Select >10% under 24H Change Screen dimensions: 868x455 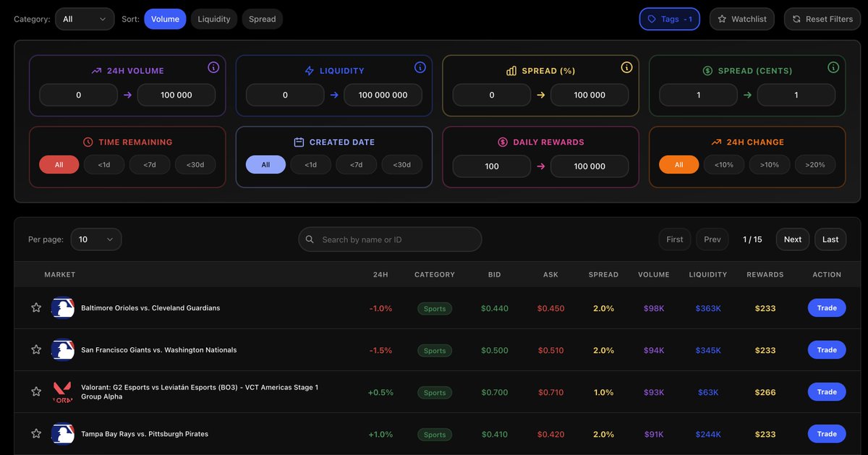point(770,165)
